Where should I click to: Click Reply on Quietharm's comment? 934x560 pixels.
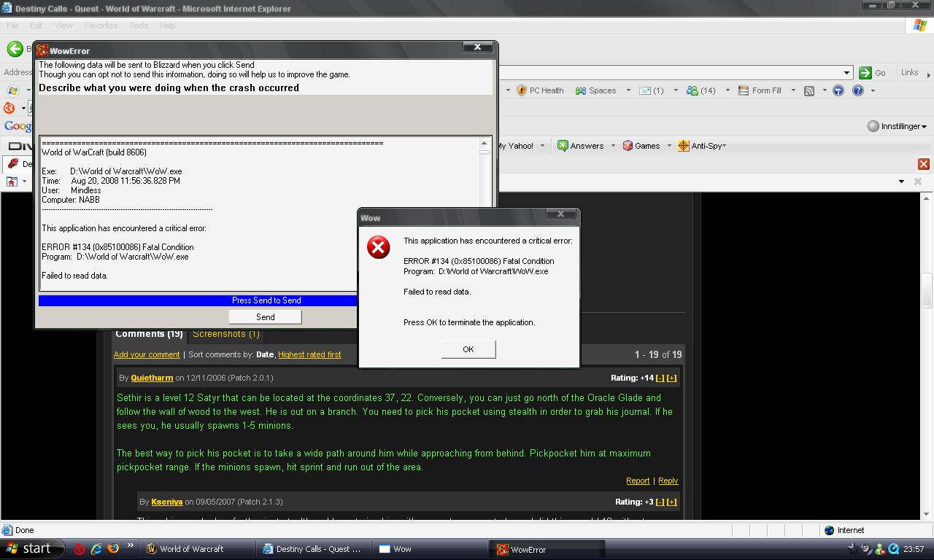pos(668,481)
